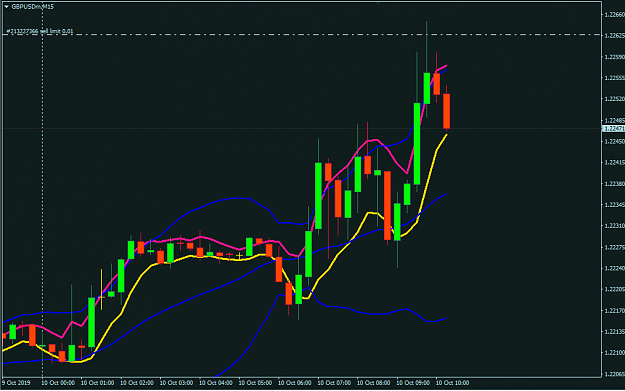625x391 pixels.
Task: Click the 1.22170 price axis label
Action: point(614,310)
